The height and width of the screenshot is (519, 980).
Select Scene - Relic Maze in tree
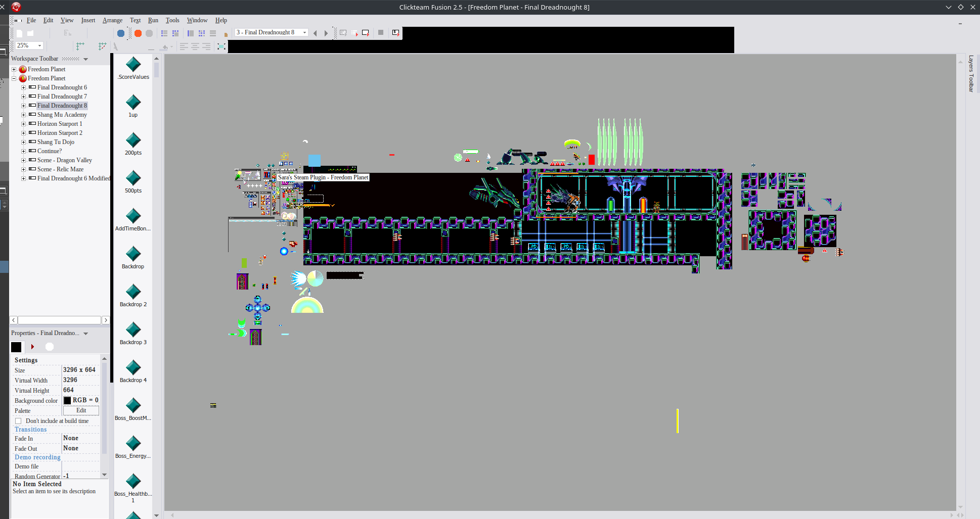pyautogui.click(x=60, y=169)
